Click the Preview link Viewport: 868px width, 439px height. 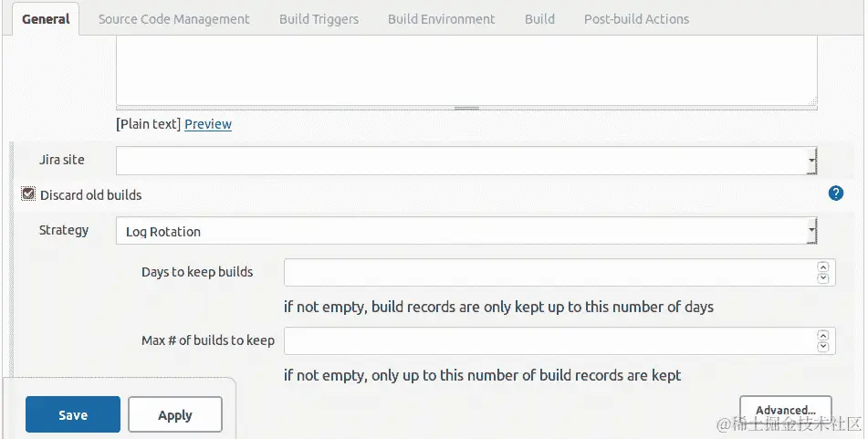point(208,124)
